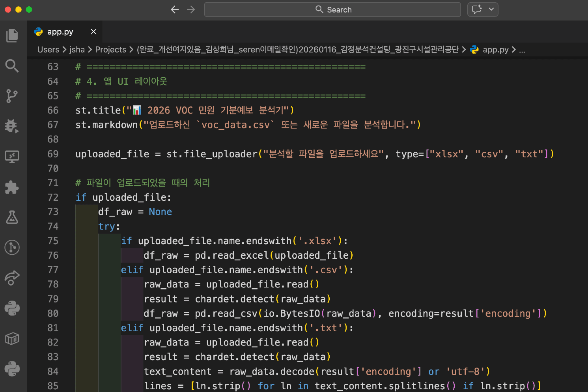
Task: Open the Testing flask view
Action: [12, 217]
